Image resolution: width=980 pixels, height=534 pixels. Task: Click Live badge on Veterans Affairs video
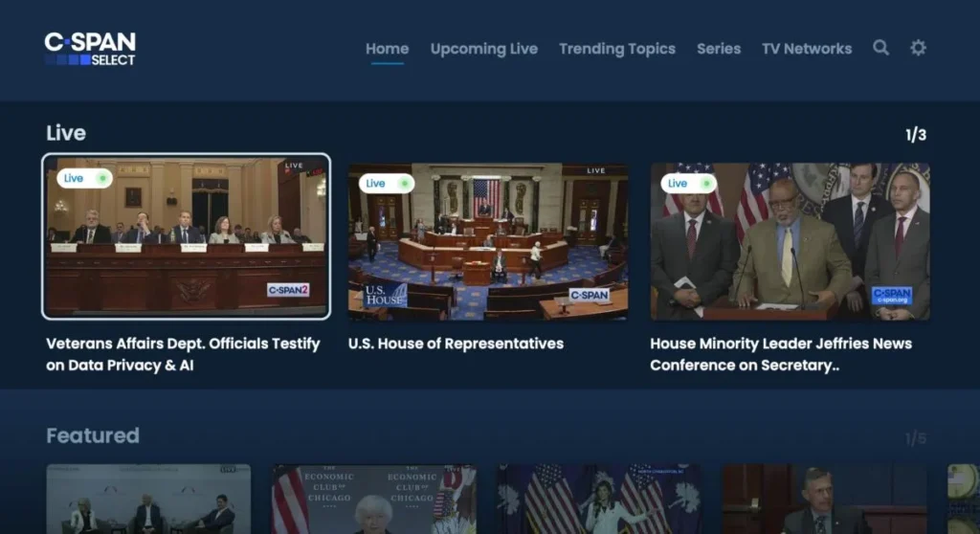(84, 179)
